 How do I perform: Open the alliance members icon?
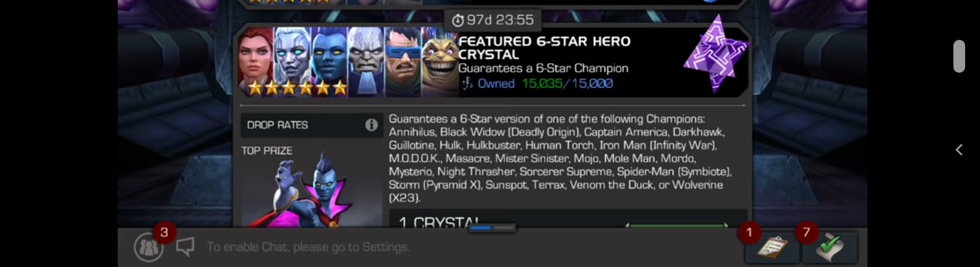[149, 247]
